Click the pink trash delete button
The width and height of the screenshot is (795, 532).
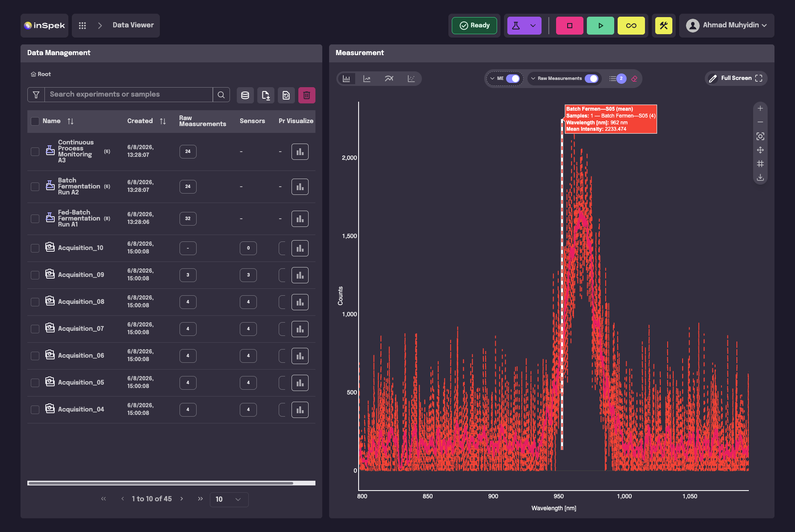pyautogui.click(x=306, y=95)
